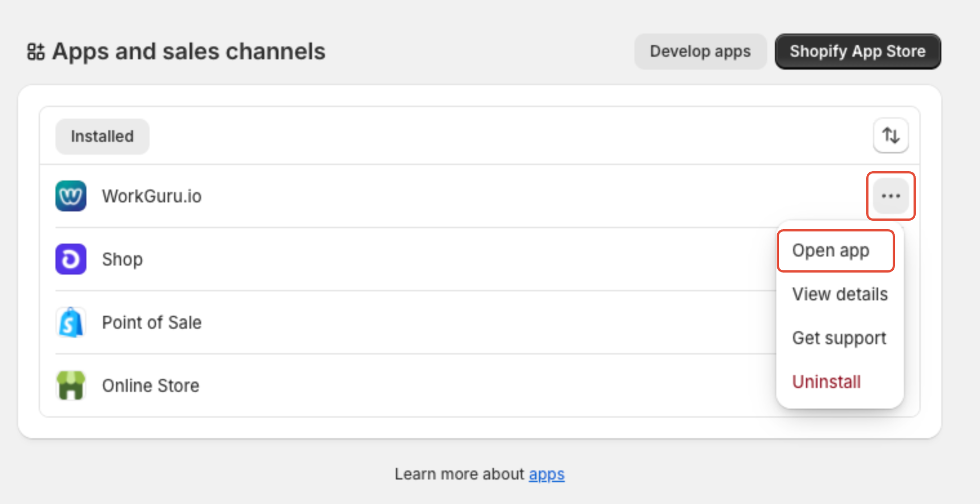Open the Develop apps page
The width and height of the screenshot is (980, 504).
coord(700,51)
